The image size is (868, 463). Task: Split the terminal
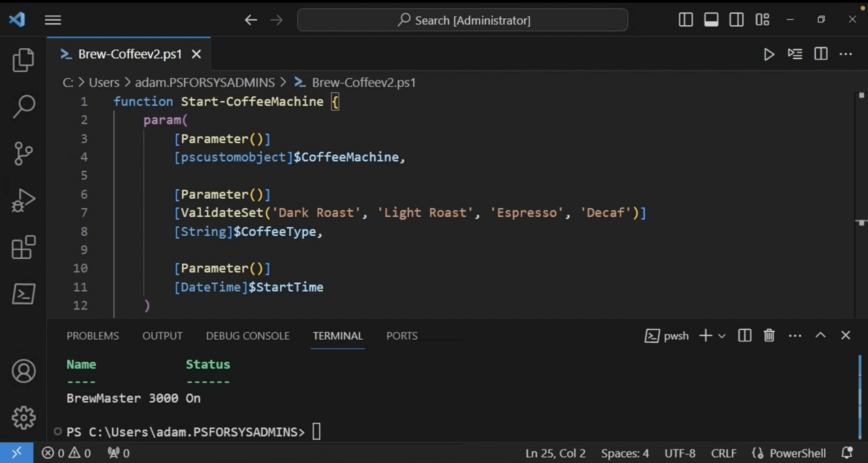pyautogui.click(x=745, y=336)
